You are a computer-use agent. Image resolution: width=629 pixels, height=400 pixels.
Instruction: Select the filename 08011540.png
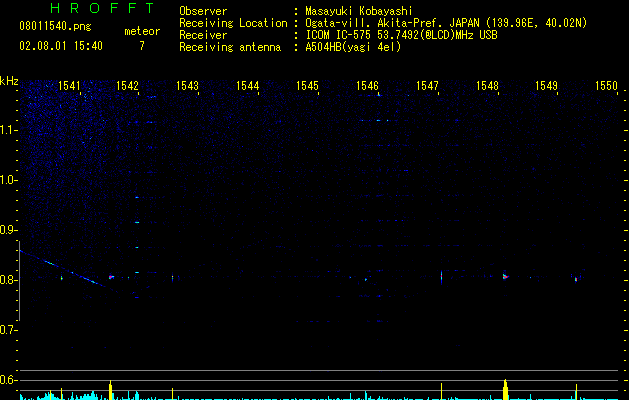(x=55, y=27)
